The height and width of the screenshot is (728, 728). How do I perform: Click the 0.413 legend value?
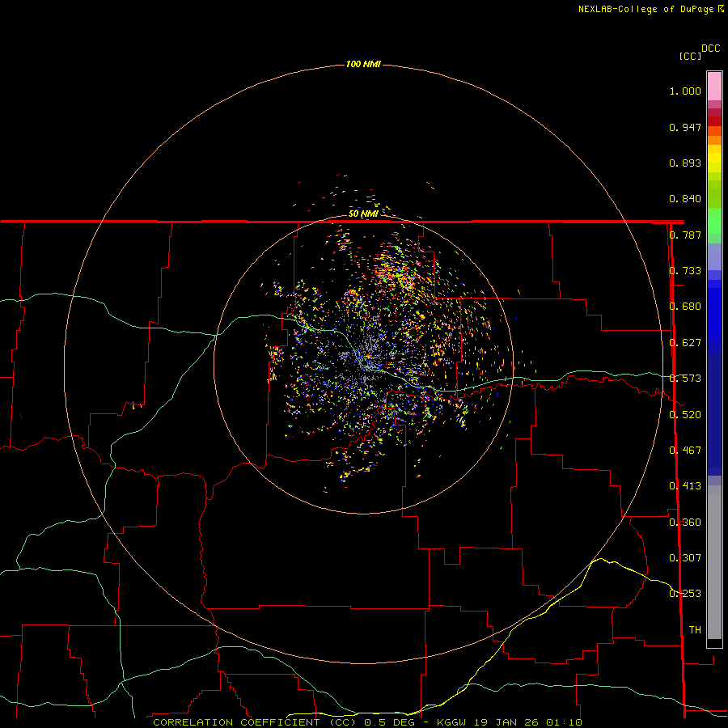coord(685,486)
